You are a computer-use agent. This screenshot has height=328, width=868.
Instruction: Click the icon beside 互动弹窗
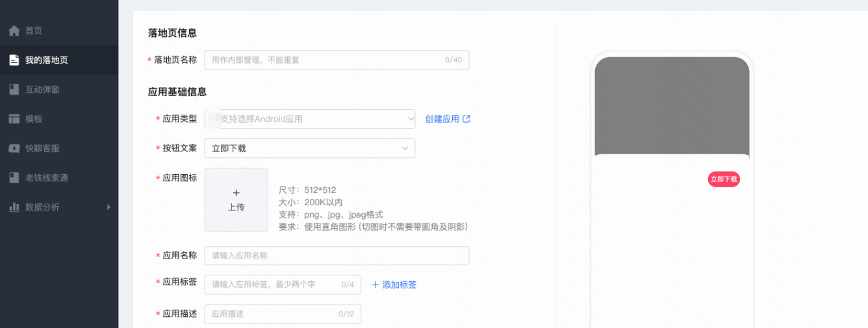pos(14,90)
